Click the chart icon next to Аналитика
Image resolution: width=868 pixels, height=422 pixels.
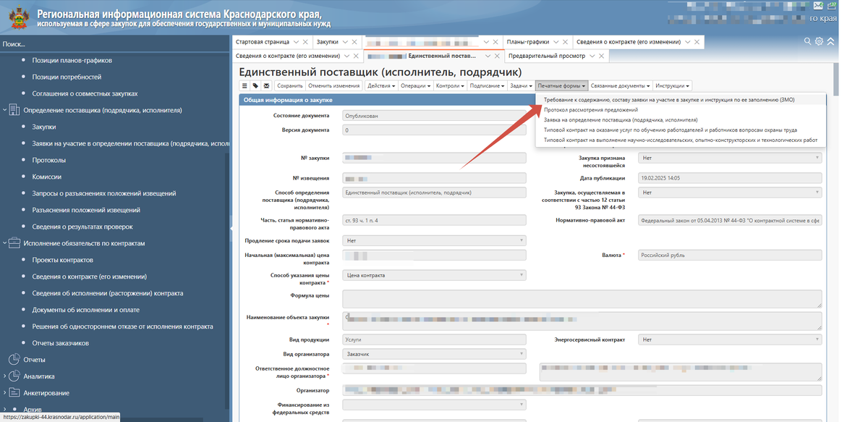(x=14, y=376)
